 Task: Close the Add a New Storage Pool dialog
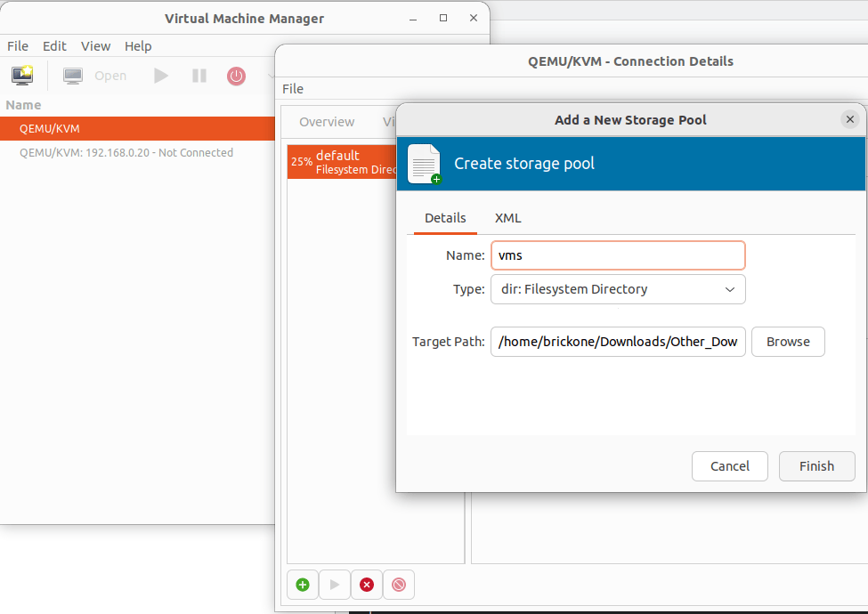coord(849,119)
